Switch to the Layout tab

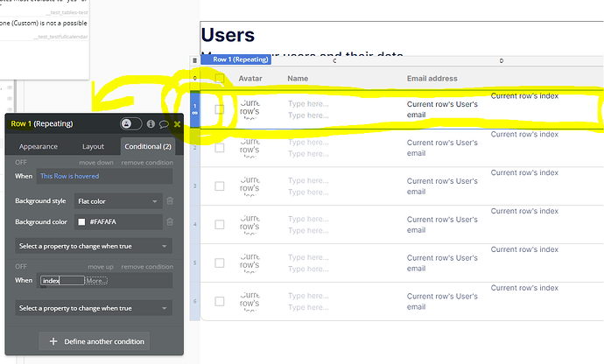(x=93, y=146)
